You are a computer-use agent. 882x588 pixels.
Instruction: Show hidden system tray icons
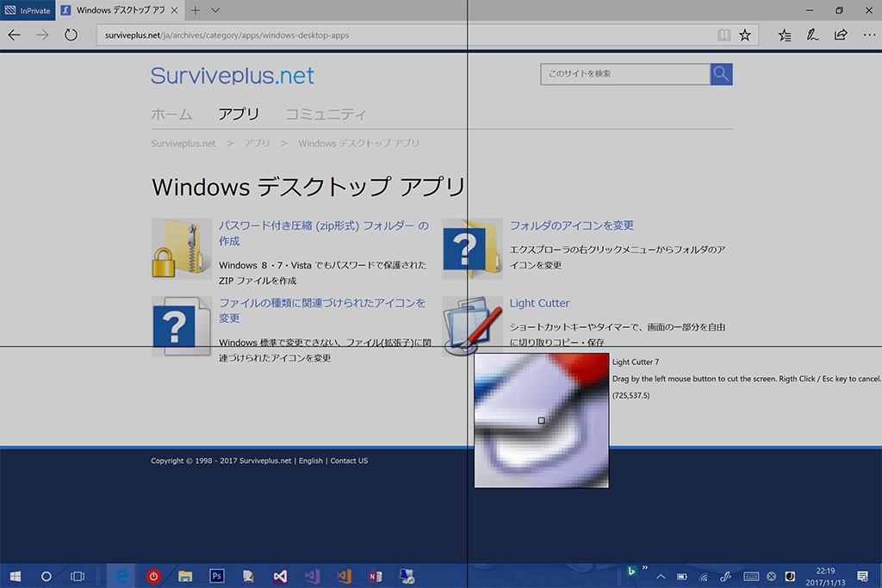pos(661,576)
